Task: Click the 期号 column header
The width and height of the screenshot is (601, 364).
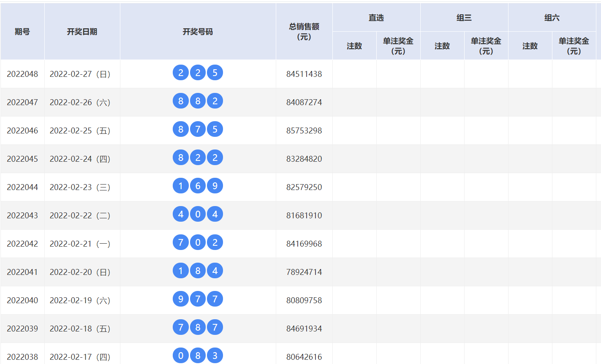Action: click(22, 32)
